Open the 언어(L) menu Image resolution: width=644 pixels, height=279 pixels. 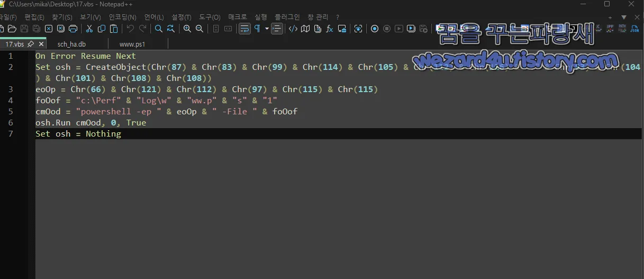coord(154,17)
